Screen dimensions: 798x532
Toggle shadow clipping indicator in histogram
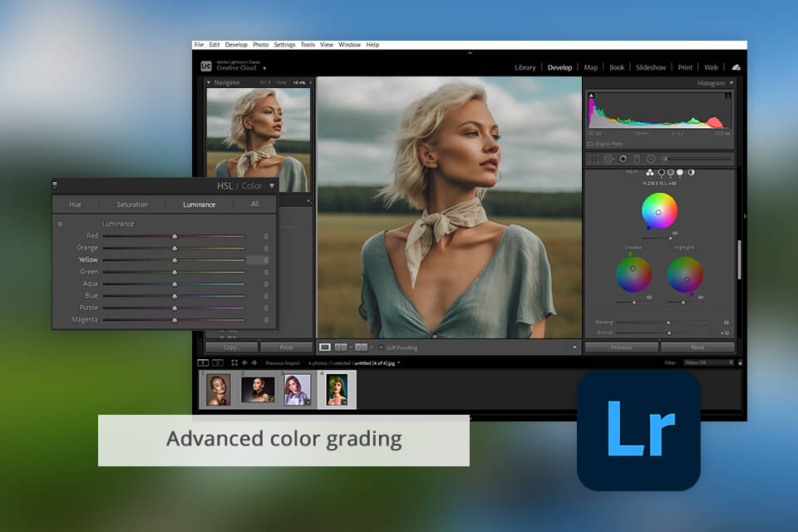tap(591, 96)
